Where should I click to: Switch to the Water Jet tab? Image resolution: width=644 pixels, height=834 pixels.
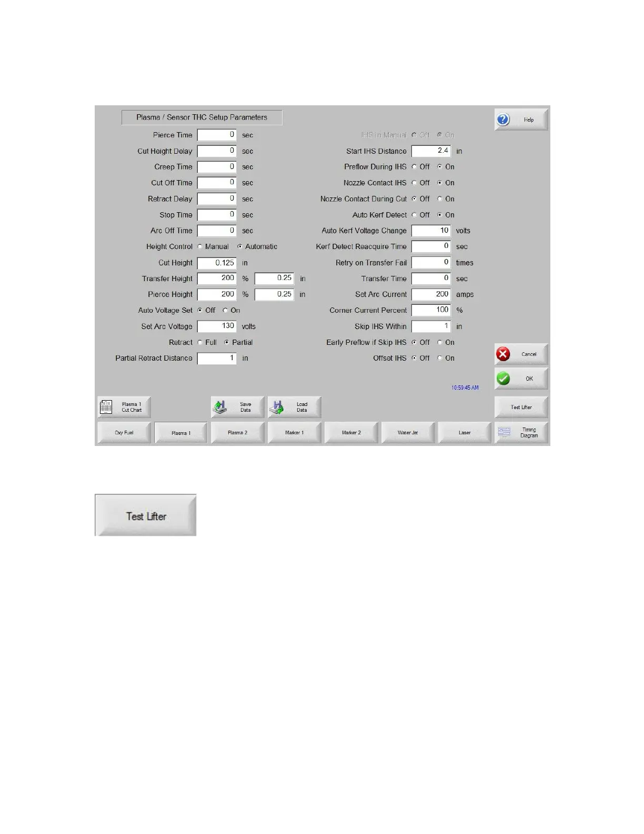pyautogui.click(x=408, y=433)
